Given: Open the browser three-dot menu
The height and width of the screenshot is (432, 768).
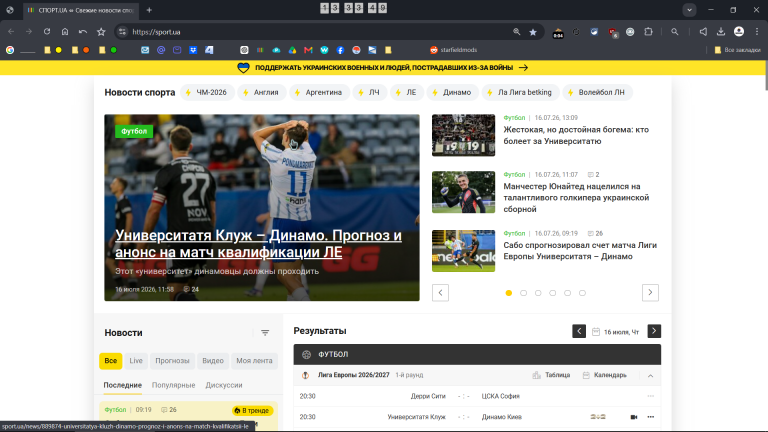Looking at the screenshot, I should (757, 32).
